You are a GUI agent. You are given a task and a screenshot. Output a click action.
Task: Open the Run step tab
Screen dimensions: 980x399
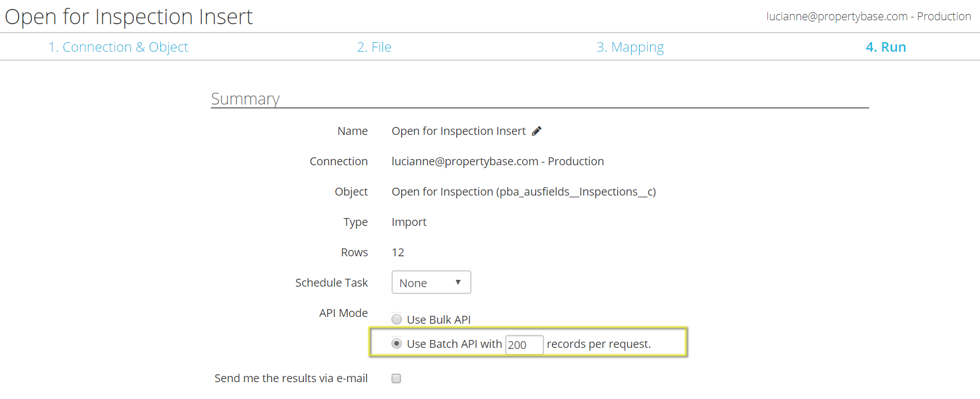[885, 47]
